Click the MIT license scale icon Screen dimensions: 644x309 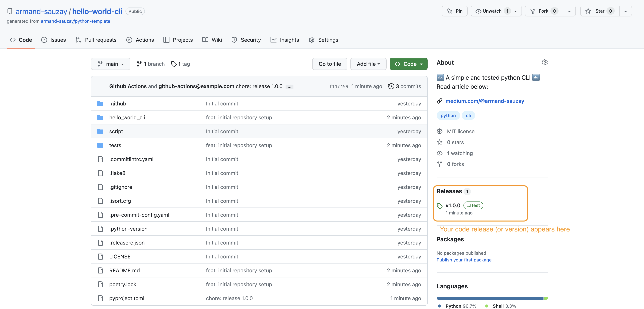tap(439, 131)
